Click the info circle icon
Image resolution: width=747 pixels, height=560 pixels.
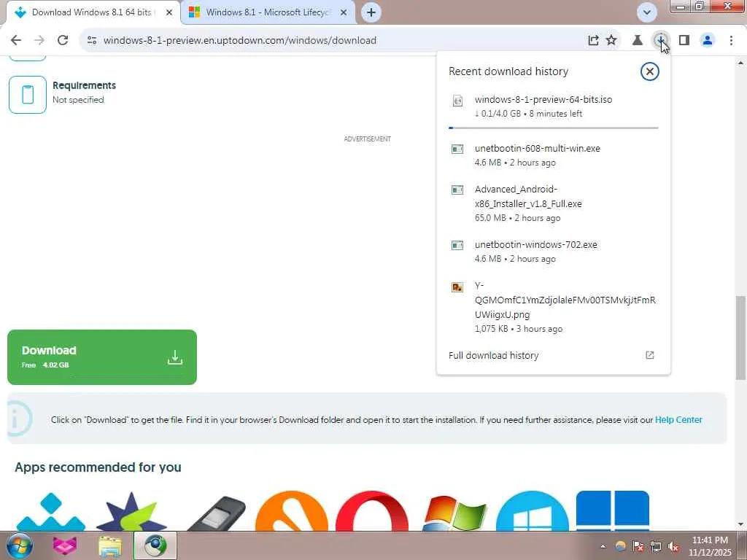tap(18, 419)
